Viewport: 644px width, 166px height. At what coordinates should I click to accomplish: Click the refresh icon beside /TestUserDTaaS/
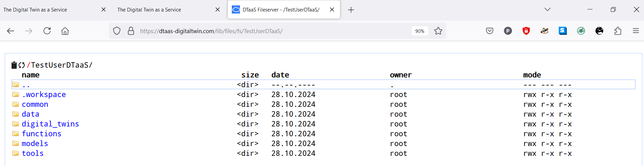click(x=22, y=65)
